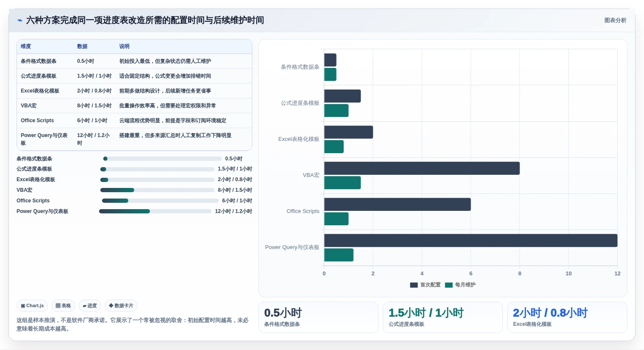
Task: Select the Power Query与仪表板 table row cell
Action: (x=45, y=139)
